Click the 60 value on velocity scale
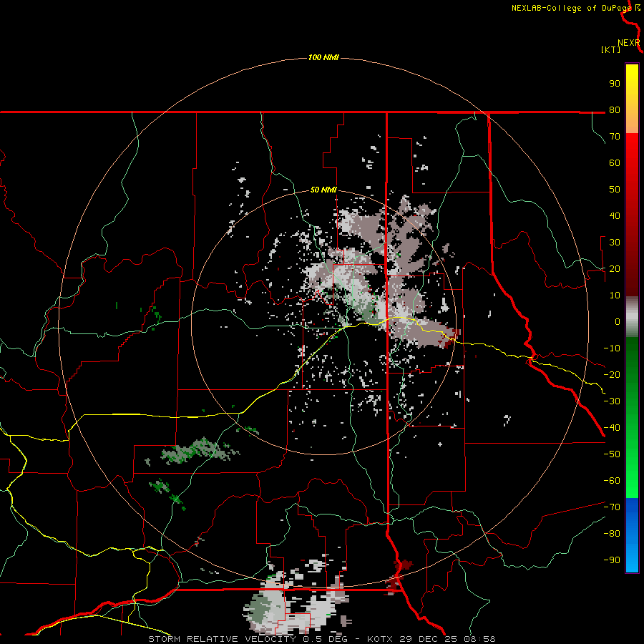Image resolution: width=644 pixels, height=644 pixels. point(615,162)
